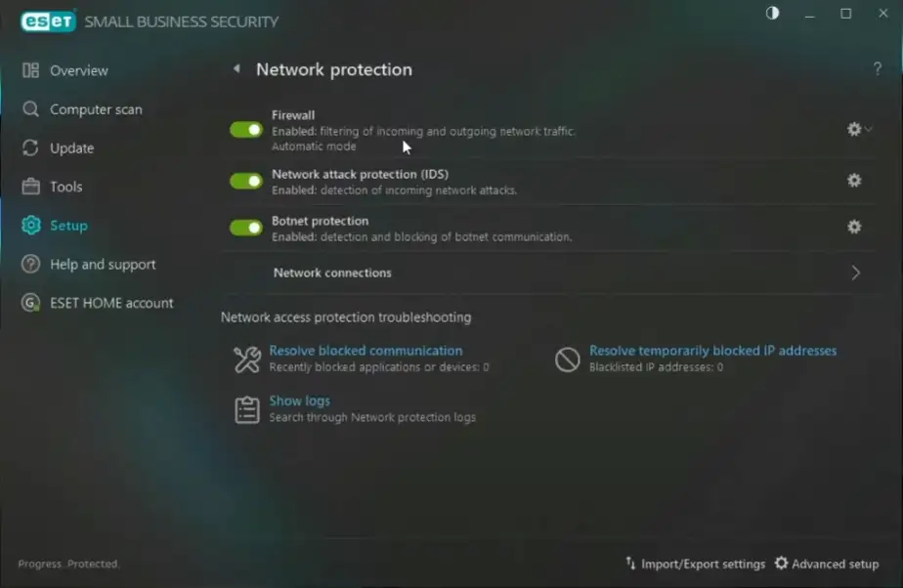Click the Show logs clipboard icon

247,409
